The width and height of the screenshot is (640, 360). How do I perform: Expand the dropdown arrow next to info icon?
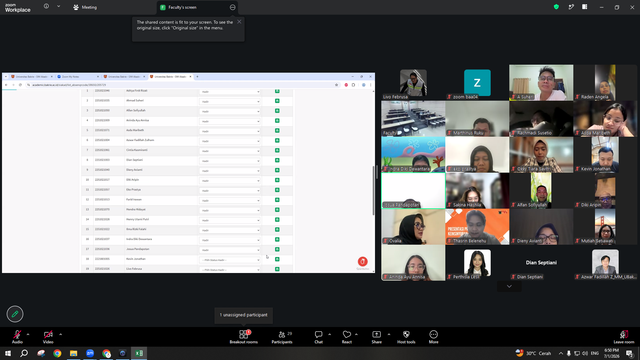point(58,7)
